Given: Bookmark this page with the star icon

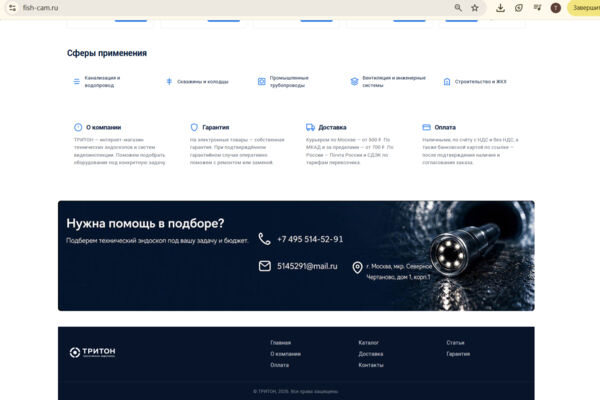Looking at the screenshot, I should [475, 8].
